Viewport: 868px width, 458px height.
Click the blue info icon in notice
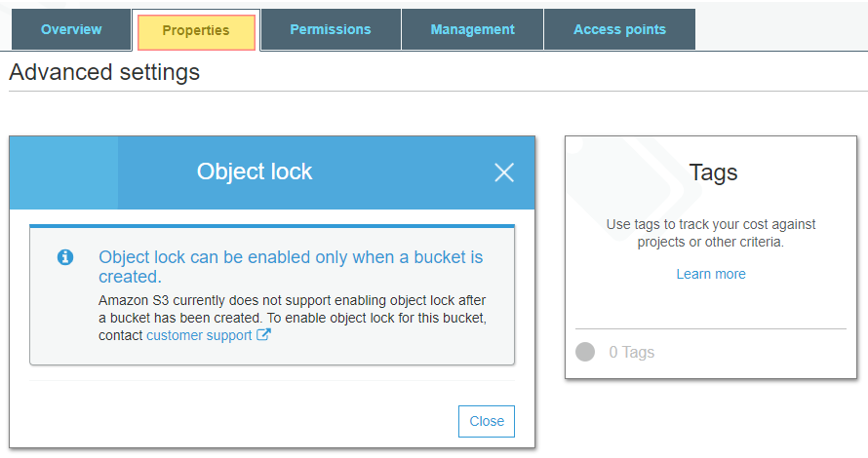[x=65, y=257]
